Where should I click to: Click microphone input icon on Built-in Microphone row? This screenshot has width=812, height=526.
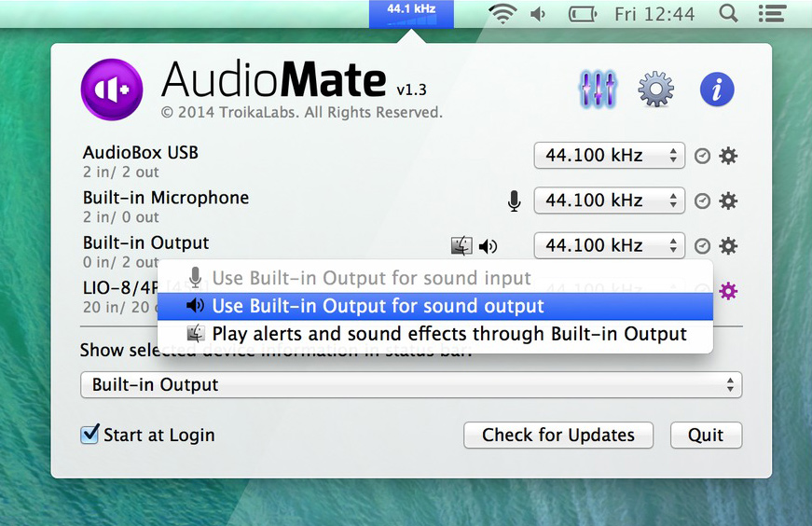pyautogui.click(x=515, y=201)
